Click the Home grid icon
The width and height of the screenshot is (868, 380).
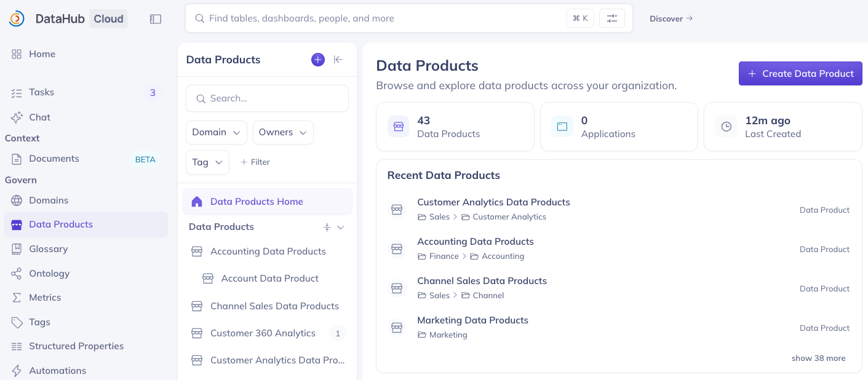tap(17, 54)
